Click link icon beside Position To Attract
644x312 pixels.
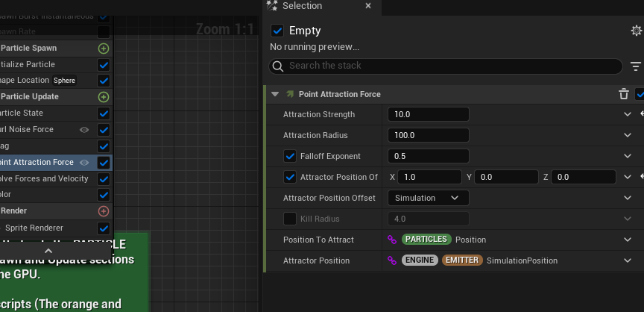[x=392, y=240]
